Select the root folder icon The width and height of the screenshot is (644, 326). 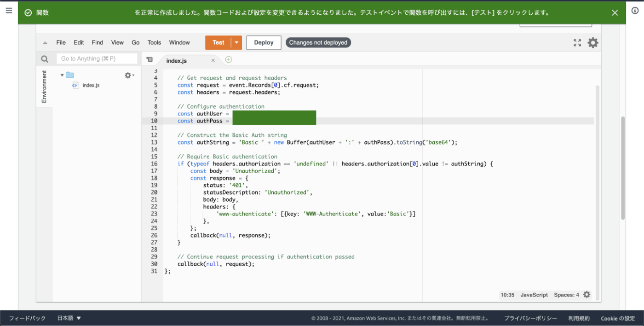point(69,75)
